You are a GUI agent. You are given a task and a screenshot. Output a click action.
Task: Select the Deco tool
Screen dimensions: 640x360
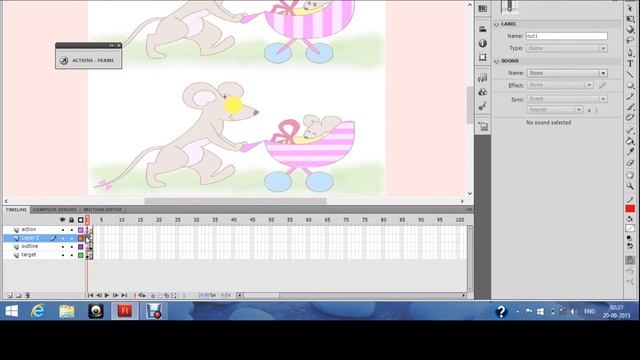coord(630,118)
